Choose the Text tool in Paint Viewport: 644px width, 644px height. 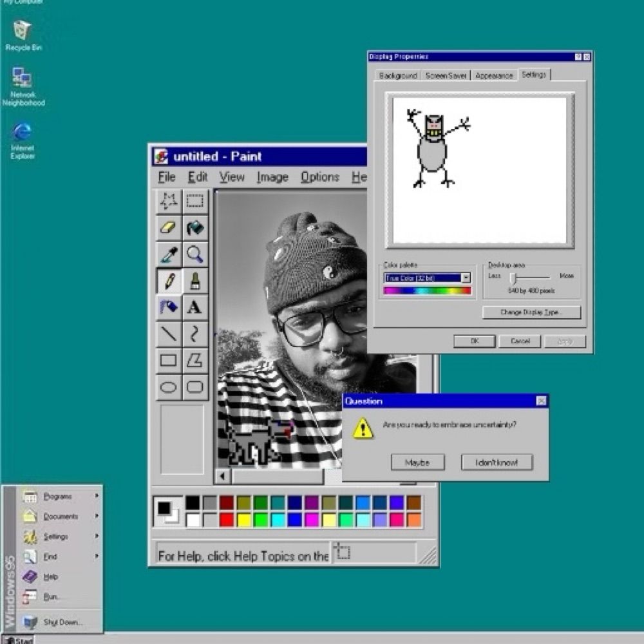click(x=194, y=307)
